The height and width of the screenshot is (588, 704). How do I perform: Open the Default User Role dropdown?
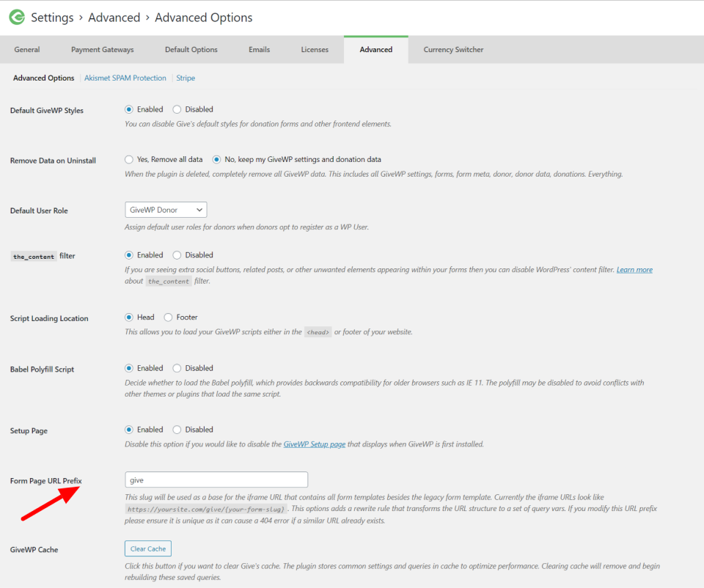tap(166, 210)
